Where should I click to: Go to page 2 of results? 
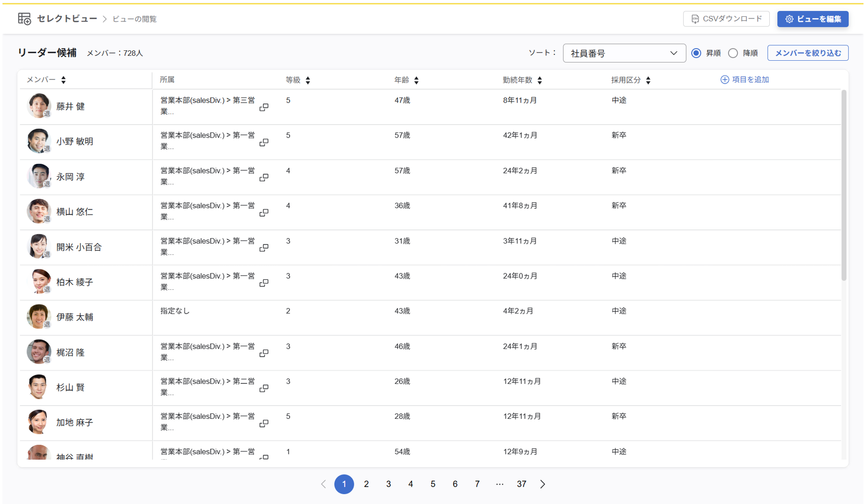tap(366, 484)
